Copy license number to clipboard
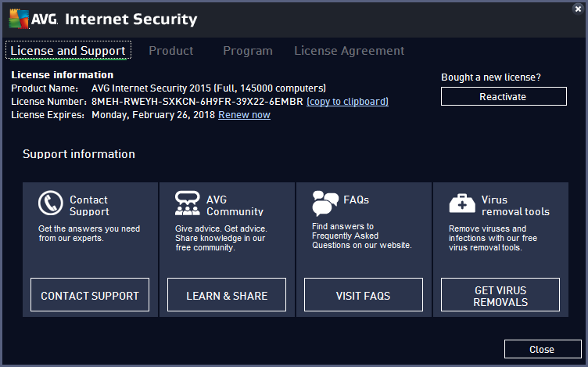 tap(347, 102)
